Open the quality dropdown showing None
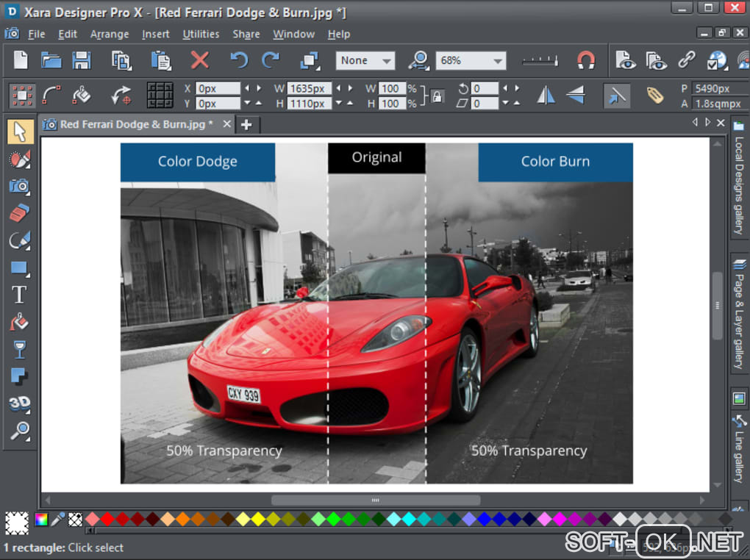 365,60
